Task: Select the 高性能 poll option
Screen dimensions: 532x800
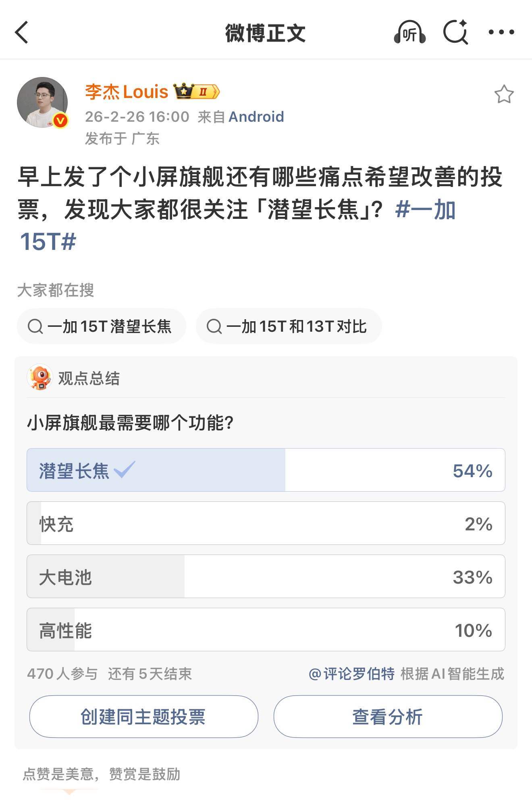Action: coord(266,630)
